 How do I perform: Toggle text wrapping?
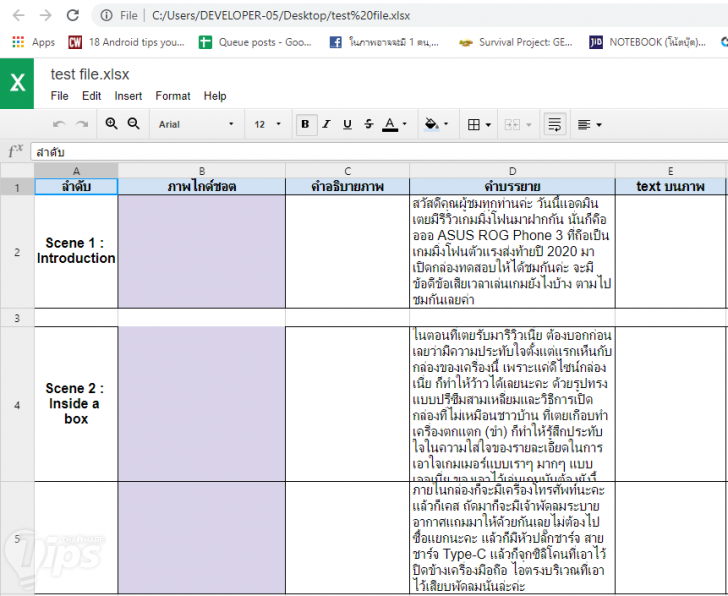pos(555,124)
